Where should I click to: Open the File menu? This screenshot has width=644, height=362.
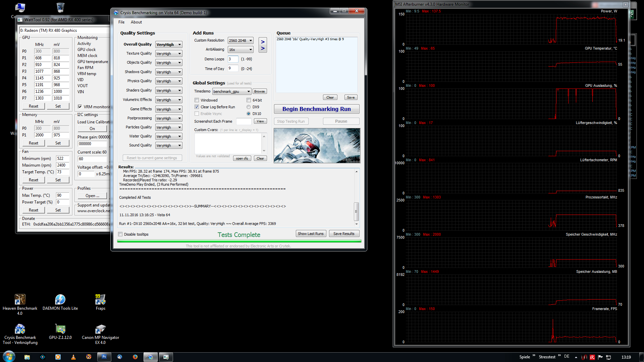coord(121,22)
